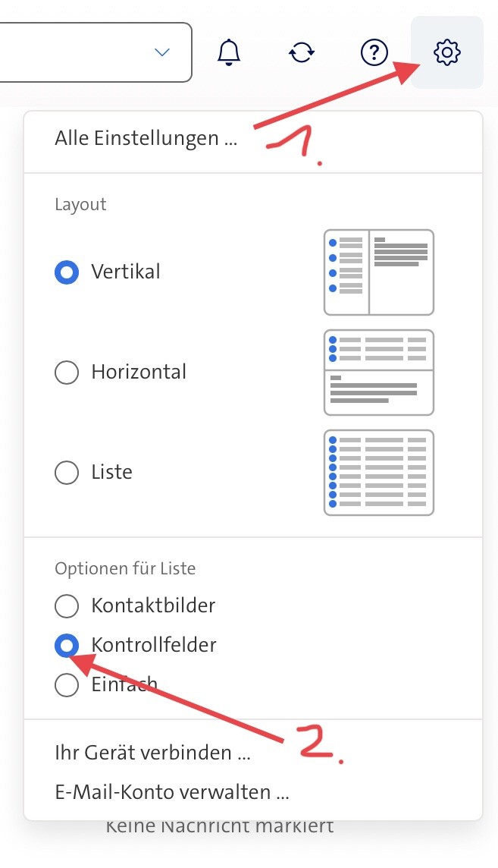The height and width of the screenshot is (868, 498).
Task: Click the Liste layout preview thumbnail
Action: point(379,473)
